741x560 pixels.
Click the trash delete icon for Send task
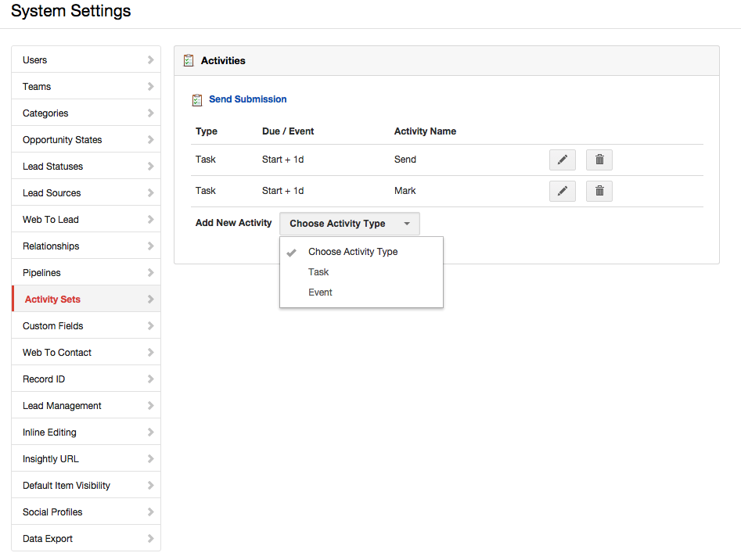point(599,160)
